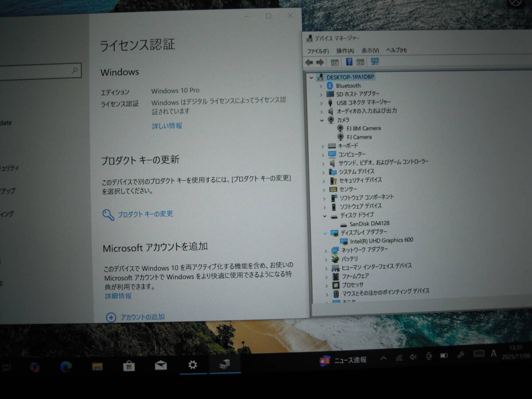This screenshot has height=399, width=532.
Task: Expand the SD ホスト アダプター category
Action: pos(321,94)
